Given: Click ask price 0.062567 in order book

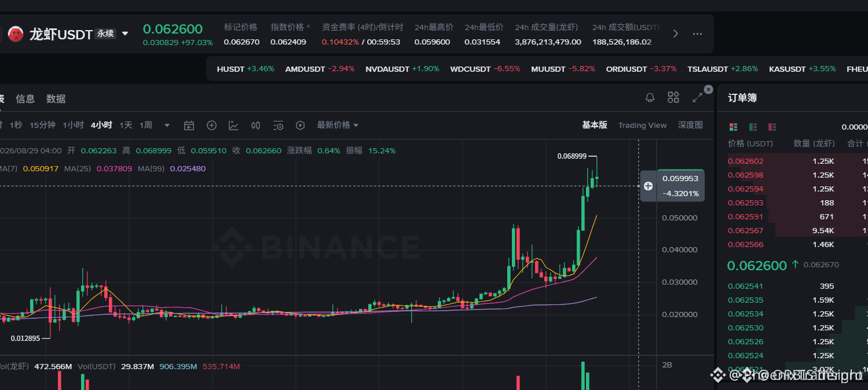Looking at the screenshot, I should (745, 231).
